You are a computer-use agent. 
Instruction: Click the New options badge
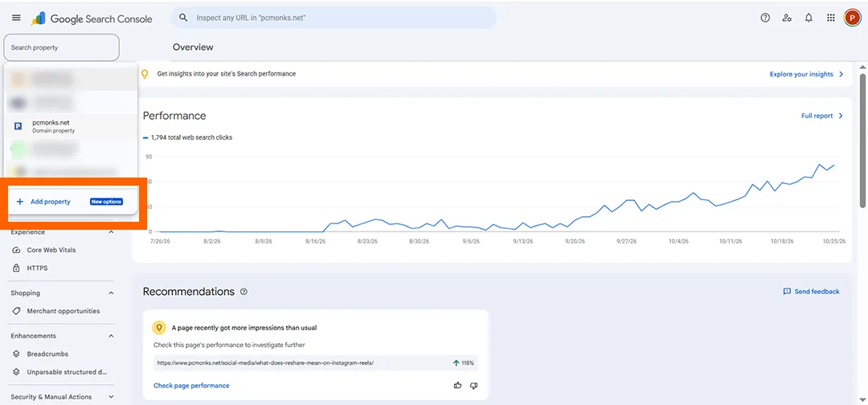pyautogui.click(x=106, y=202)
